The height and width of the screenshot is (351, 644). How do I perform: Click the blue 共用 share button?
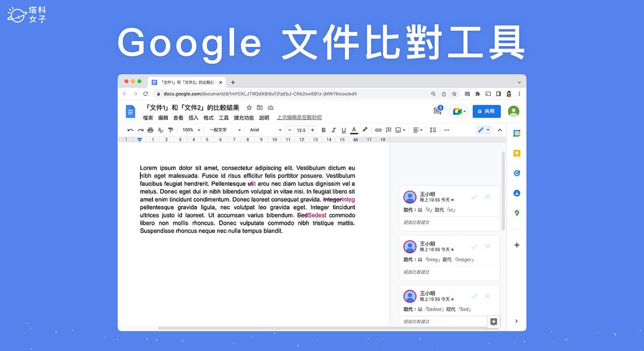[486, 111]
